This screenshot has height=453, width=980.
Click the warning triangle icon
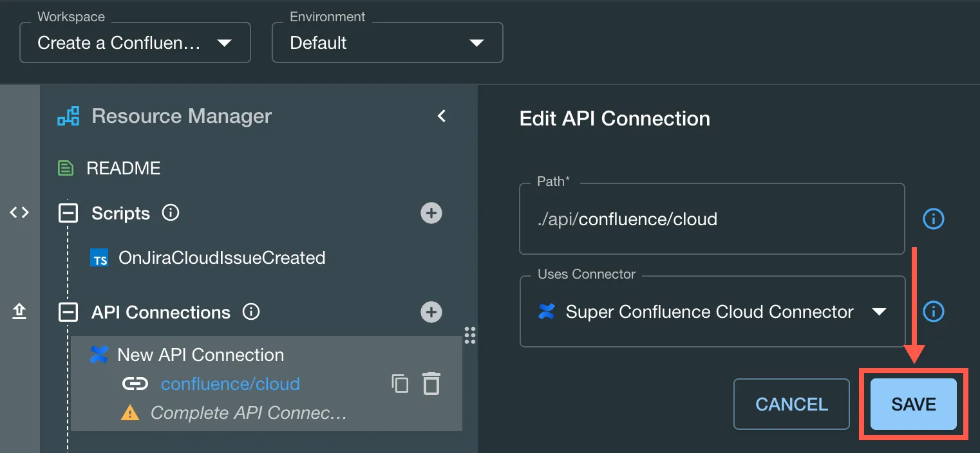(130, 412)
